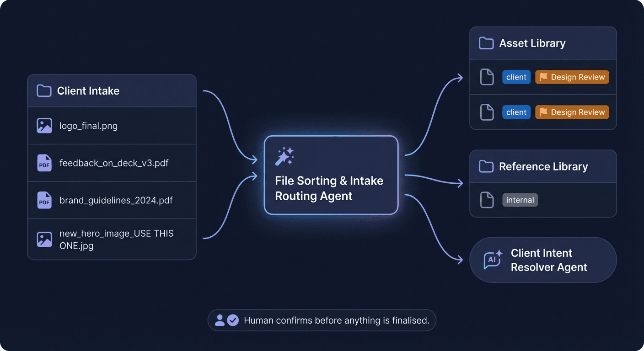
Task: Select the File Sorting & Intake Routing Agent node
Action: tap(330, 175)
